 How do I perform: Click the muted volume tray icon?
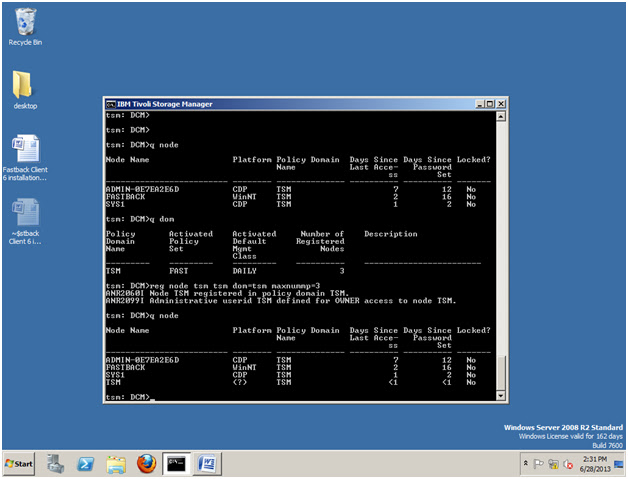[x=568, y=464]
